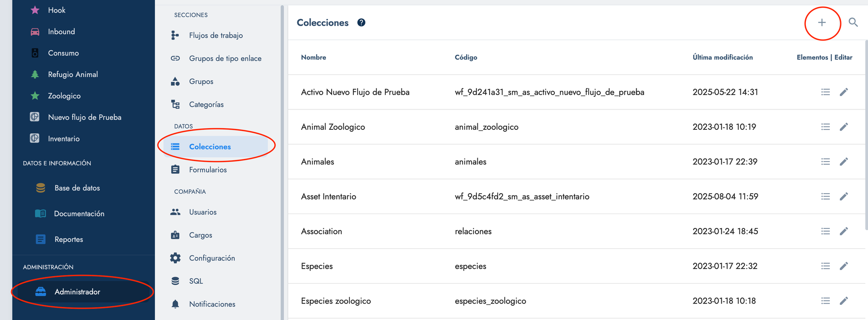Open elements list for Especies collection
The height and width of the screenshot is (320, 868).
point(825,266)
